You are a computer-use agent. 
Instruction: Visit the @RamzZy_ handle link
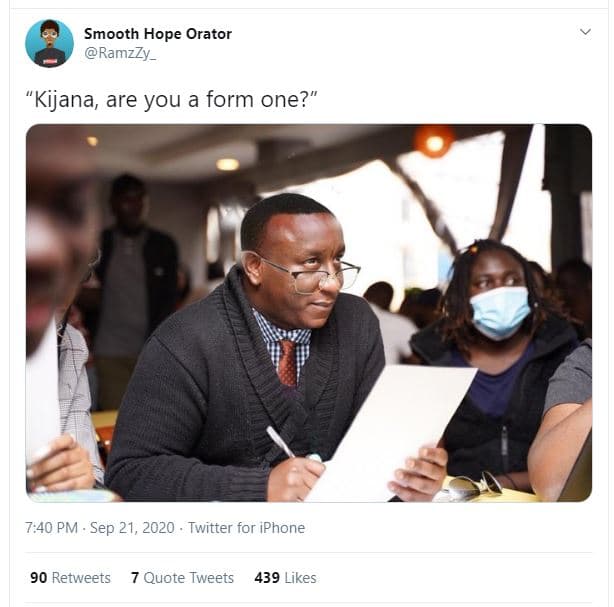pos(120,53)
